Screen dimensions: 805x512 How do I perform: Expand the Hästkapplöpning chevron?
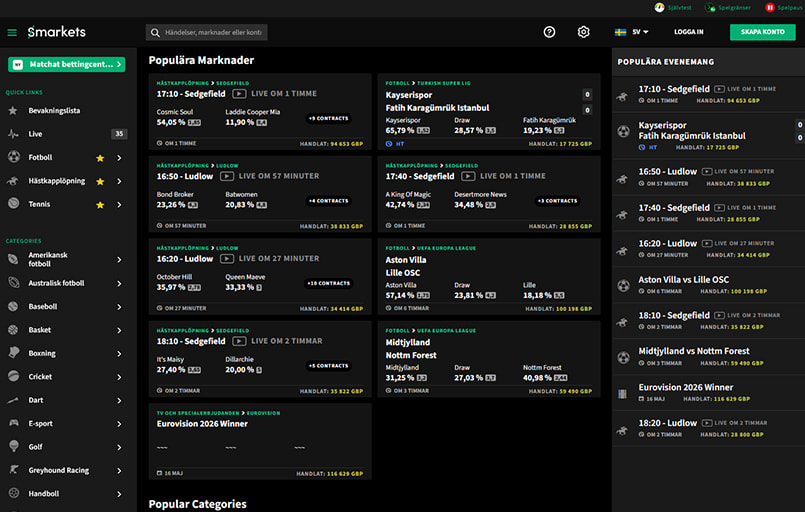click(119, 181)
